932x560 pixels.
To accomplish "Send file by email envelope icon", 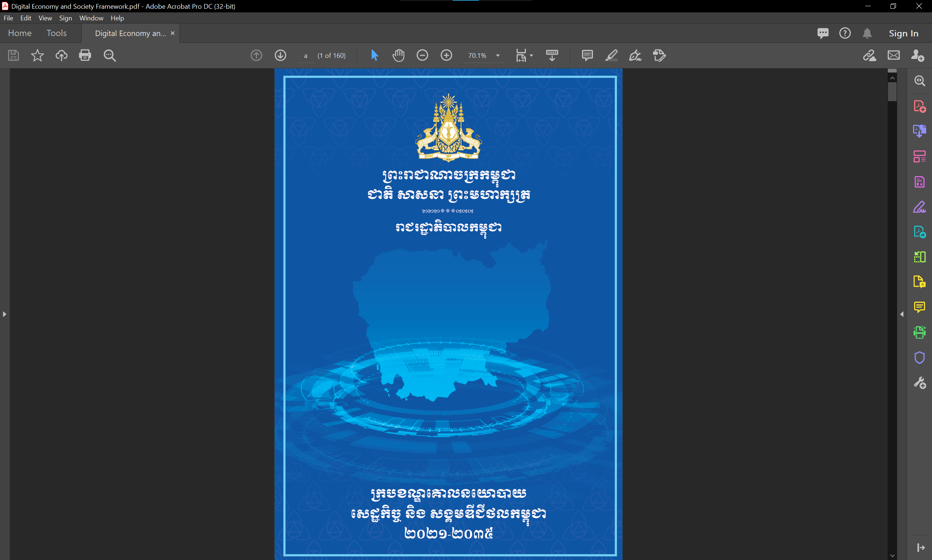I will click(893, 55).
